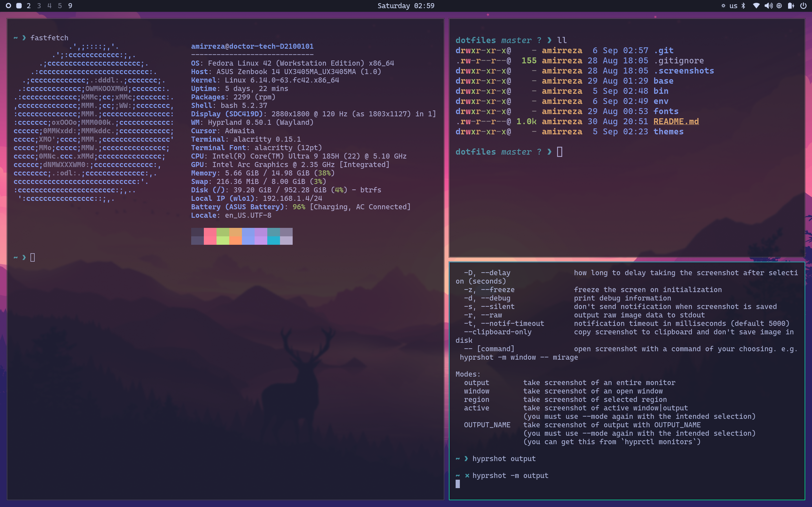
Task: Switch to workspace 2
Action: tap(29, 6)
